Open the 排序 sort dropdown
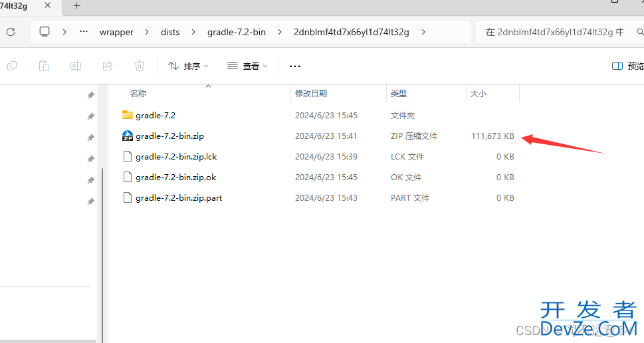This screenshot has height=343, width=644. (188, 66)
